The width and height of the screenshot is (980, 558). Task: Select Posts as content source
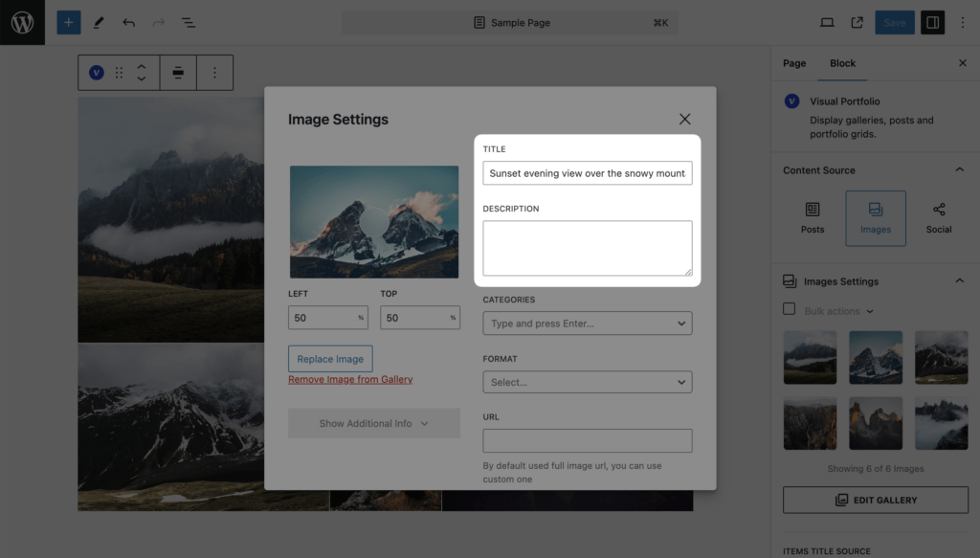click(813, 218)
